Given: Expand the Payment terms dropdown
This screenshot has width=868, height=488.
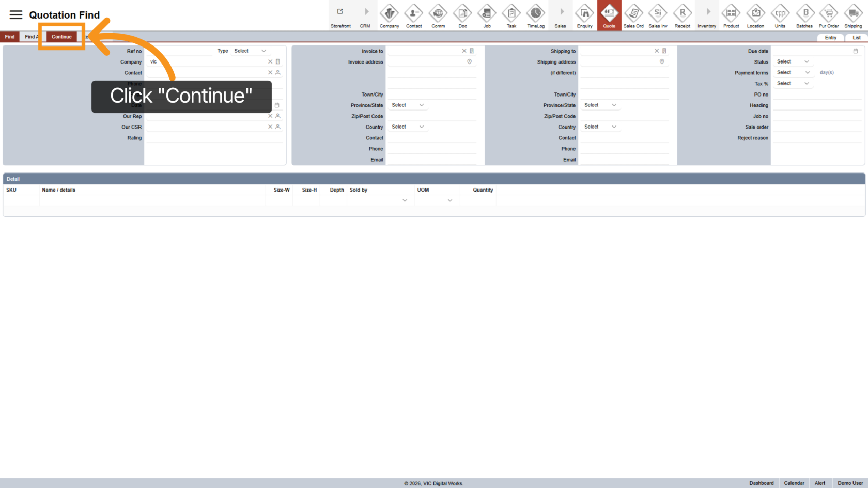Looking at the screenshot, I should pos(793,73).
